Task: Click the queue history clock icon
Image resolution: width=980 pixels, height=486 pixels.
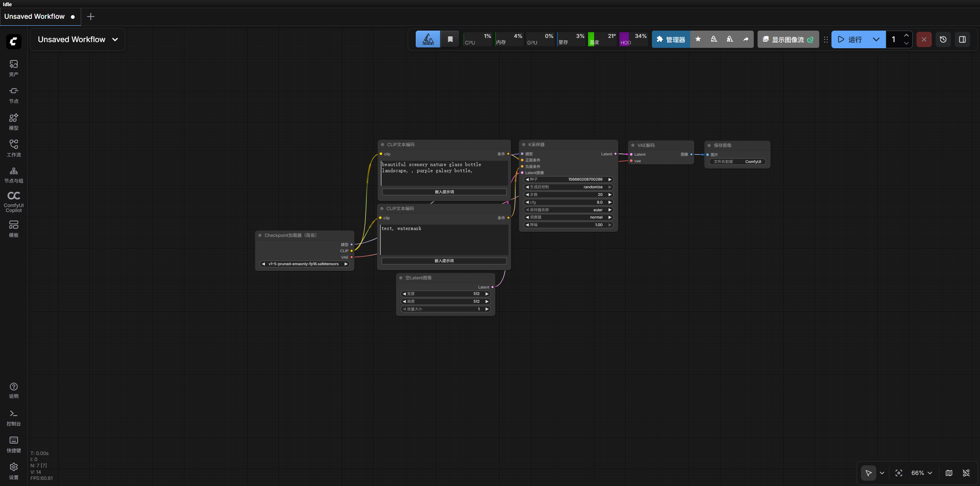Action: tap(943, 39)
